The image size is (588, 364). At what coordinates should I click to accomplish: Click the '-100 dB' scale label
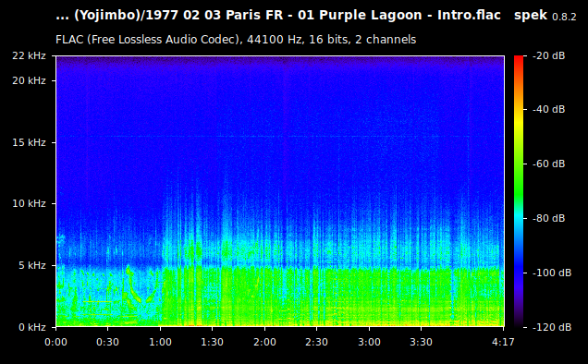(552, 273)
